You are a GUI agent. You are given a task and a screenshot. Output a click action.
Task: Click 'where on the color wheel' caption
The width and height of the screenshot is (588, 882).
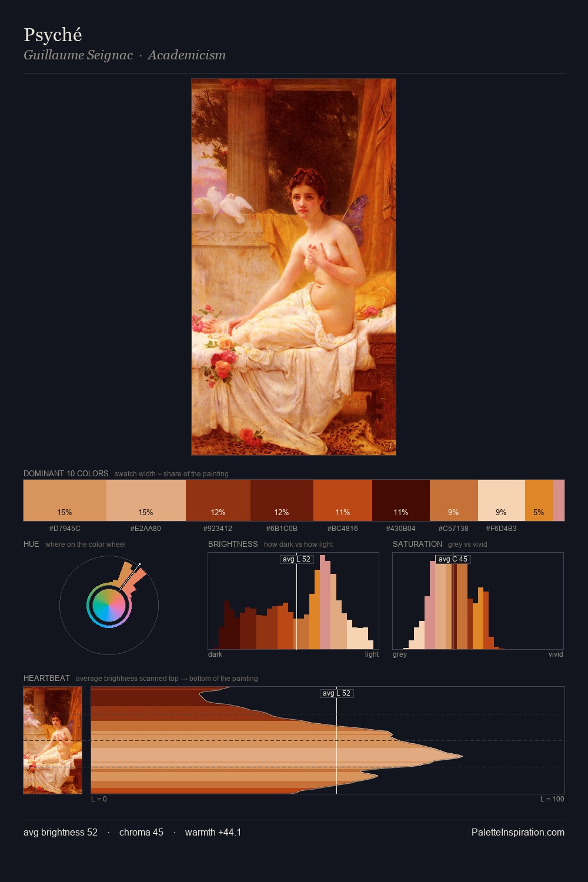[x=85, y=544]
